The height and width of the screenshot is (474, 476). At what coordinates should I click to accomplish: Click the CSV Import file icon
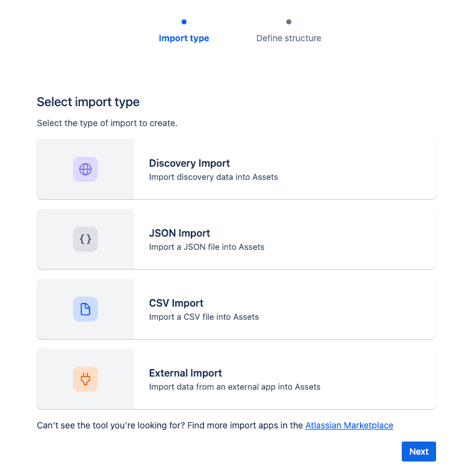click(x=85, y=309)
